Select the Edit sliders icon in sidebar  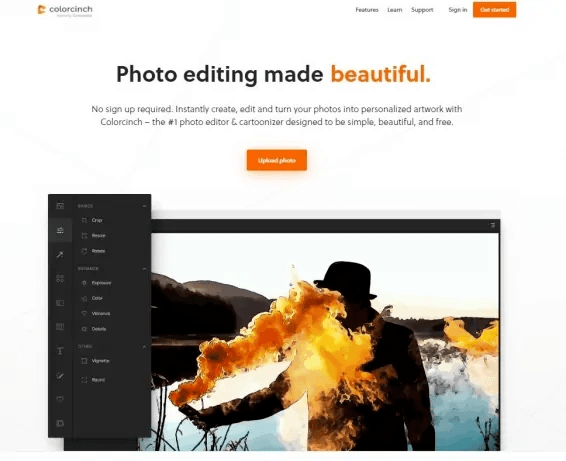point(60,230)
